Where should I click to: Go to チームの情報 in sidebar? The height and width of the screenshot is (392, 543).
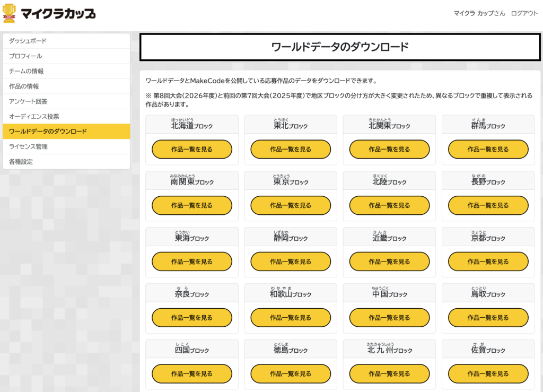coord(66,71)
